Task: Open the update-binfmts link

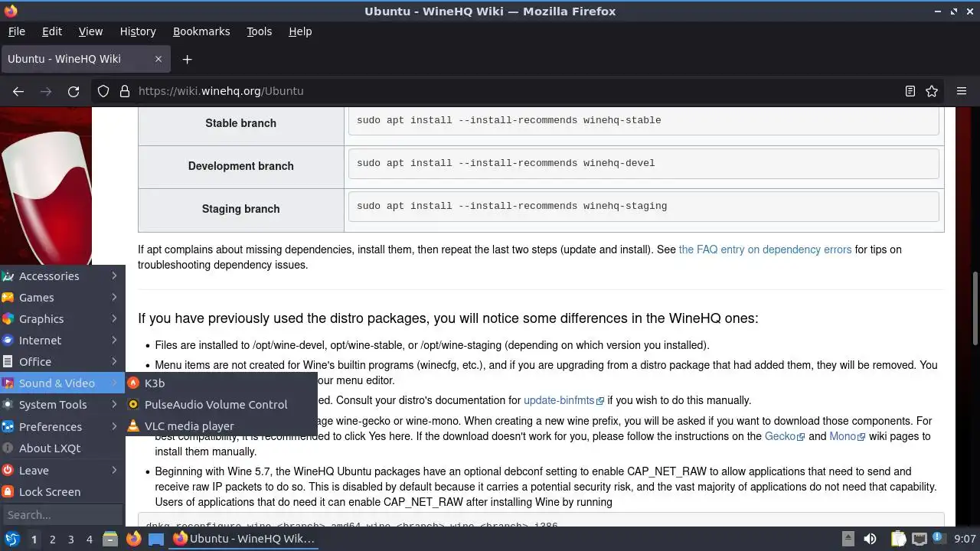Action: (x=563, y=400)
